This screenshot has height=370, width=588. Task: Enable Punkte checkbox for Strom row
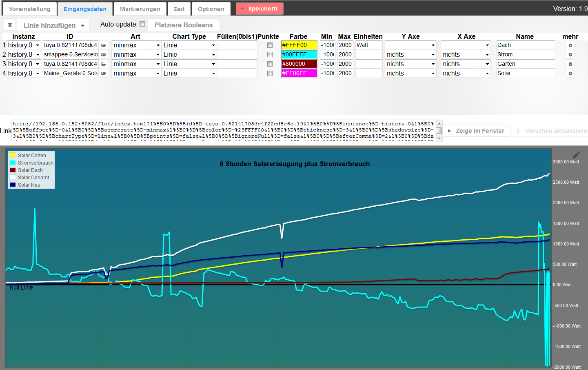[x=270, y=55]
